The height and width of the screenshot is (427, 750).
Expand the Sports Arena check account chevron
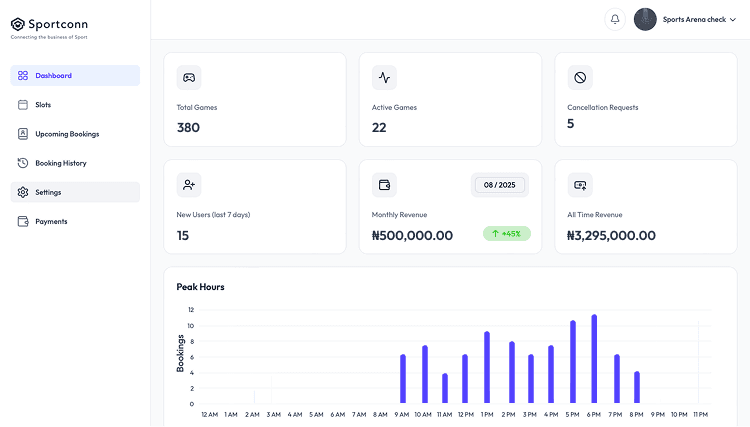click(733, 20)
